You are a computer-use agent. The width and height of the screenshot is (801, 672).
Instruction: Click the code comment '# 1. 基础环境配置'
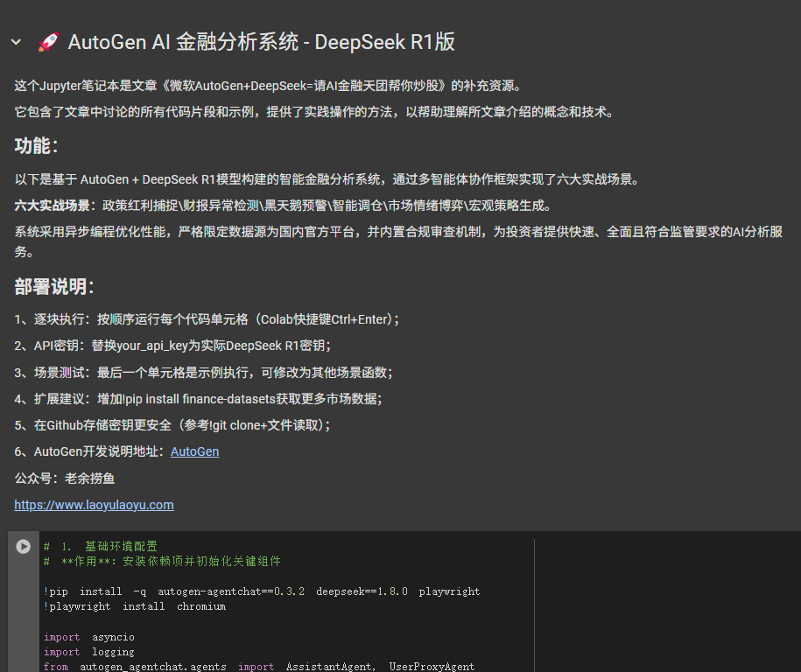tap(101, 546)
